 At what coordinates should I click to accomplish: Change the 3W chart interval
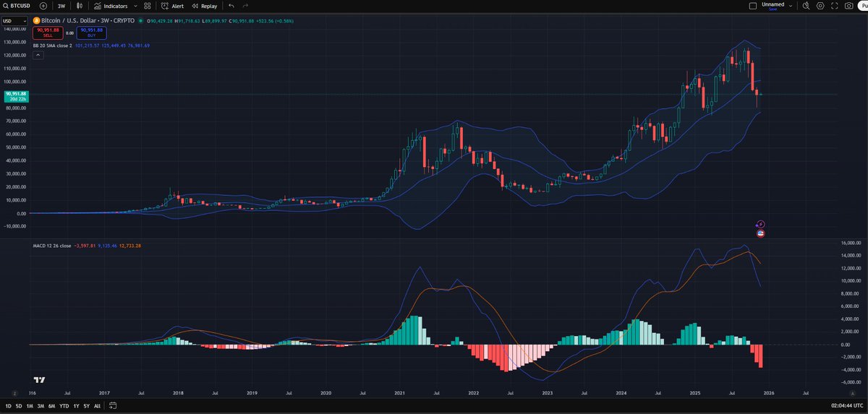coord(61,5)
